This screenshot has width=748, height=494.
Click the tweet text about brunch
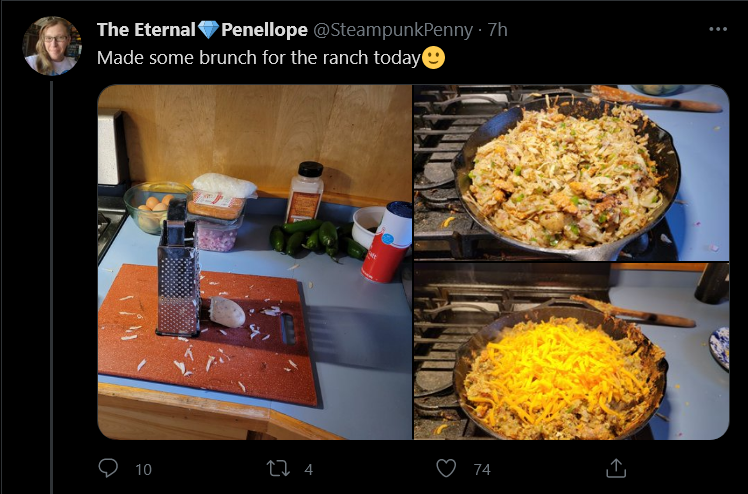pos(258,58)
